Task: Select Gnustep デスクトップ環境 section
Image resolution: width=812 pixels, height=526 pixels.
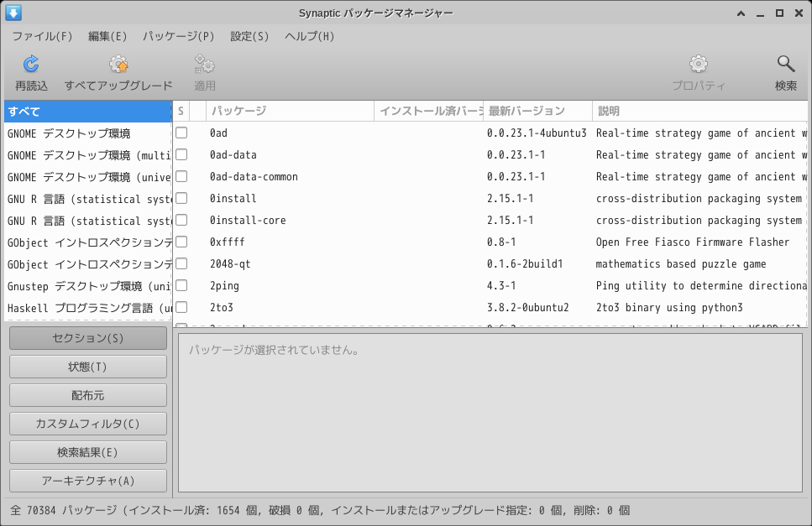Action: 88,286
